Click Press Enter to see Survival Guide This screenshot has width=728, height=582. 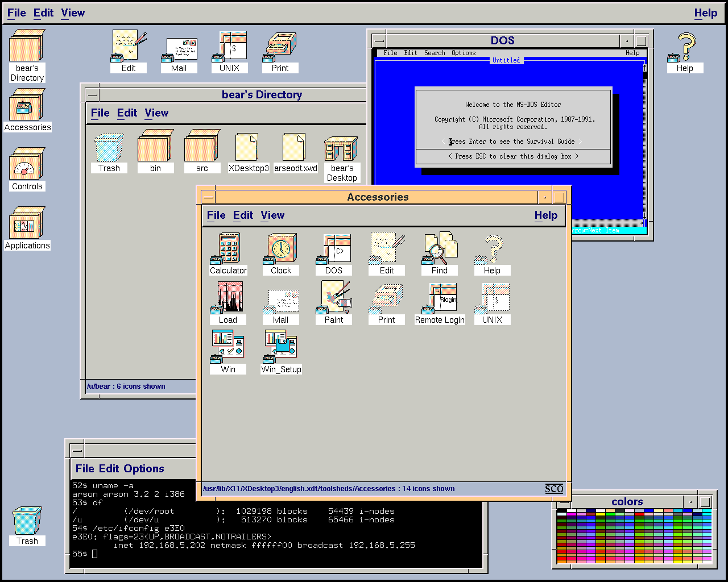512,142
